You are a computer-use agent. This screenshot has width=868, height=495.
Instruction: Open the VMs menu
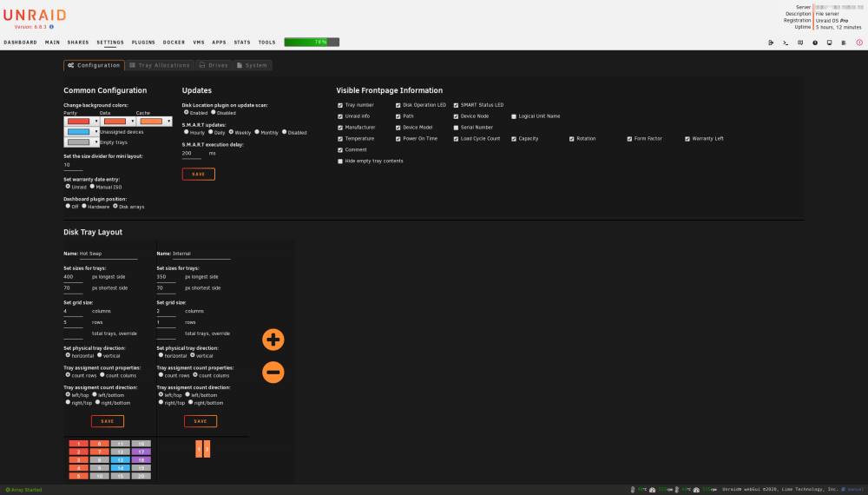click(199, 43)
